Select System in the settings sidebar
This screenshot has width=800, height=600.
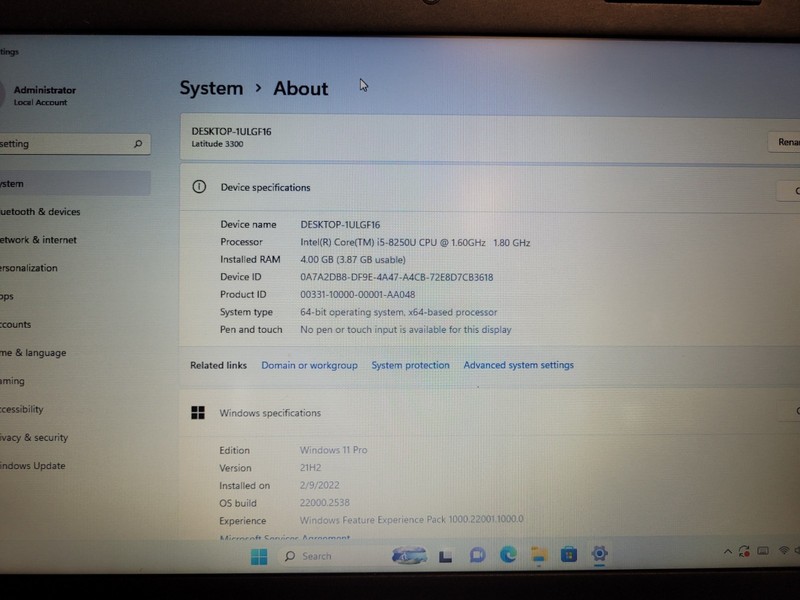point(75,184)
